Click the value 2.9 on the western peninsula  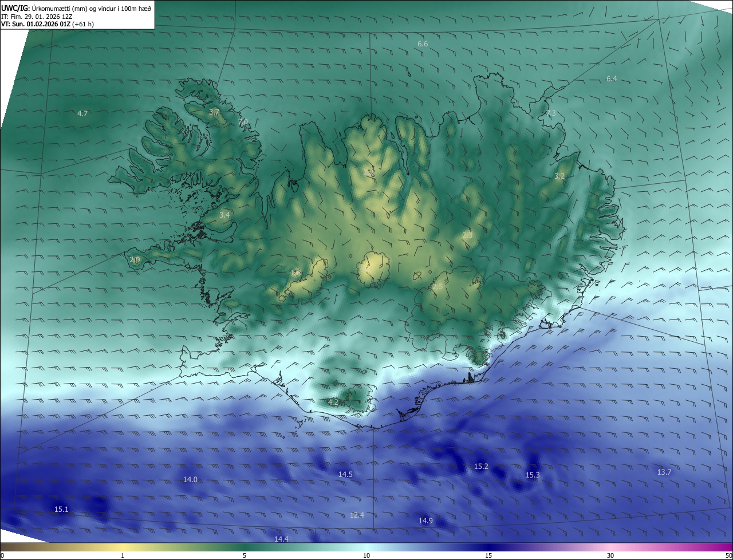(x=135, y=259)
